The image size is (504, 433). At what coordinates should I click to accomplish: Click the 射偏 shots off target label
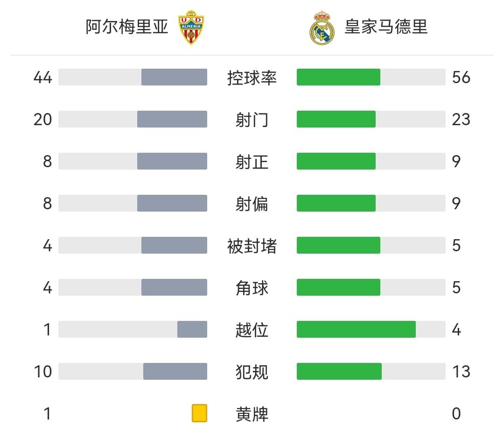tap(252, 204)
